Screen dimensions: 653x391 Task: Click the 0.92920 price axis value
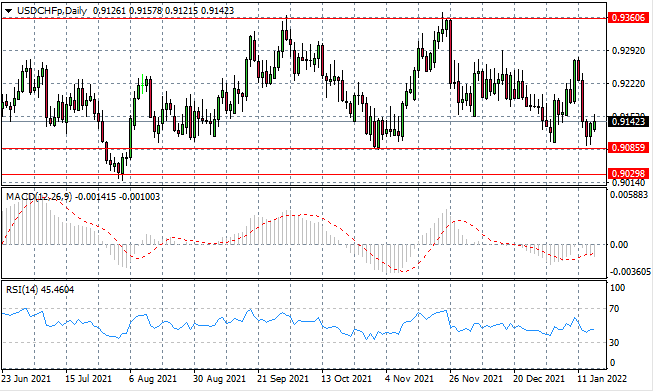tap(628, 50)
